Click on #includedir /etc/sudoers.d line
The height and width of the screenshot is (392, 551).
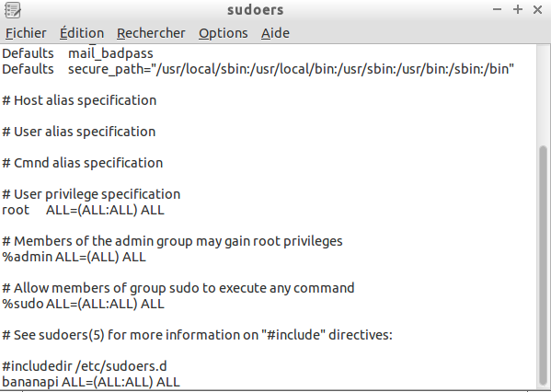click(x=85, y=366)
